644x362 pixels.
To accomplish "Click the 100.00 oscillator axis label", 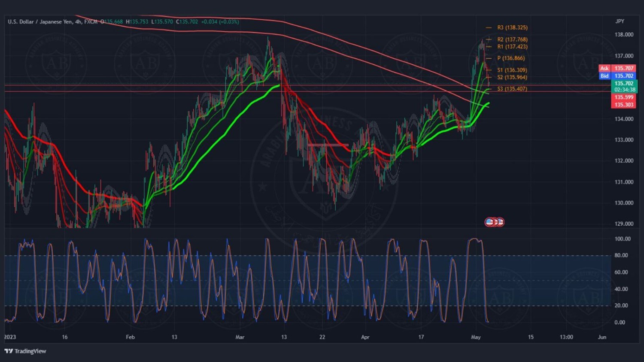I will point(623,239).
